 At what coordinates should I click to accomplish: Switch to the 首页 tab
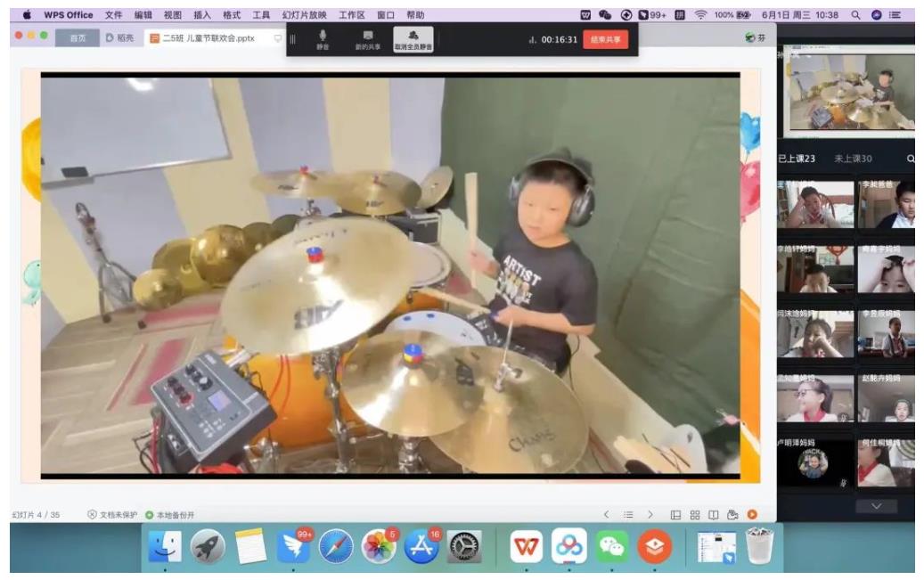click(77, 39)
